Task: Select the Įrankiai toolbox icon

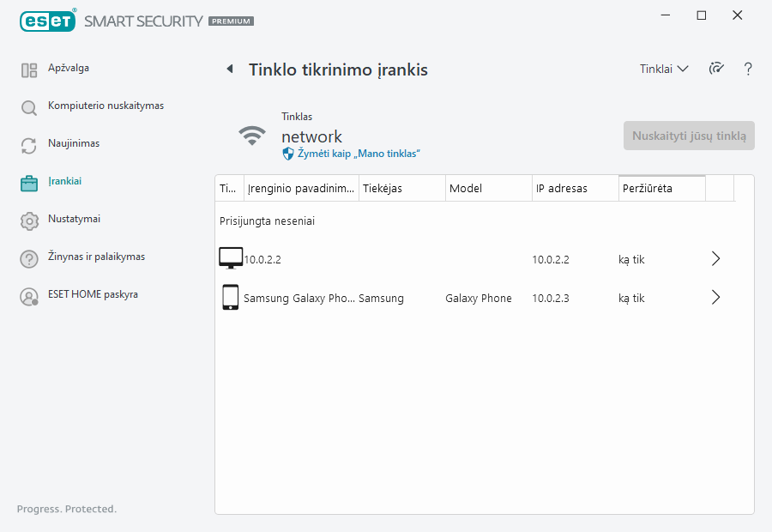Action: 29,184
